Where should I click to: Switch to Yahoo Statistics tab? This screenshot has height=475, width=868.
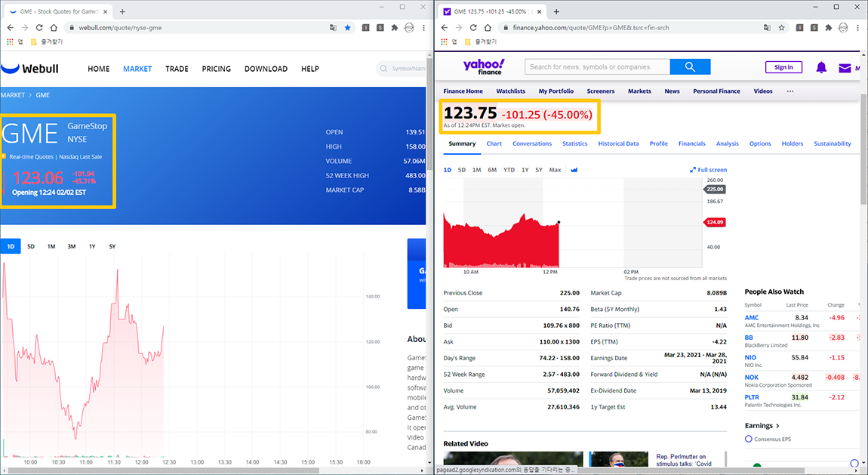tap(574, 144)
